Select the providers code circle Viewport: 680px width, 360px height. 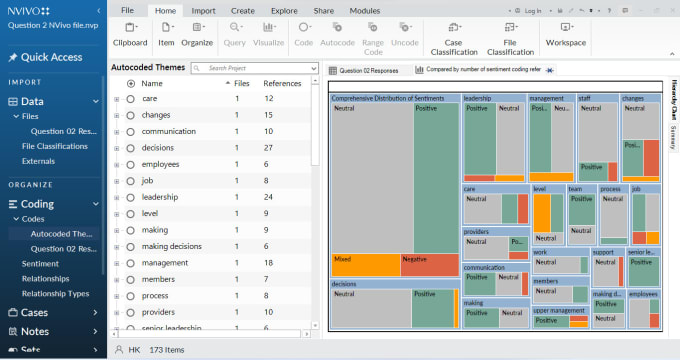click(x=131, y=313)
